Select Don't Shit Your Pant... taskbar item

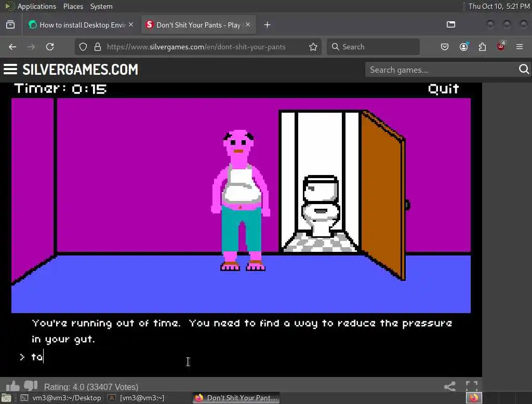[237, 398]
